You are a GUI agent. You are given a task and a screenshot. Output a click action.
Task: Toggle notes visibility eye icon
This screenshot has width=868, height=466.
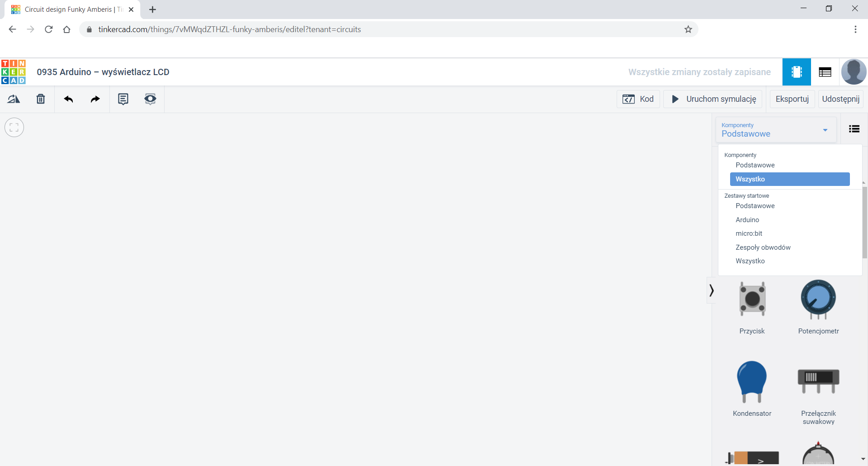[x=150, y=99]
